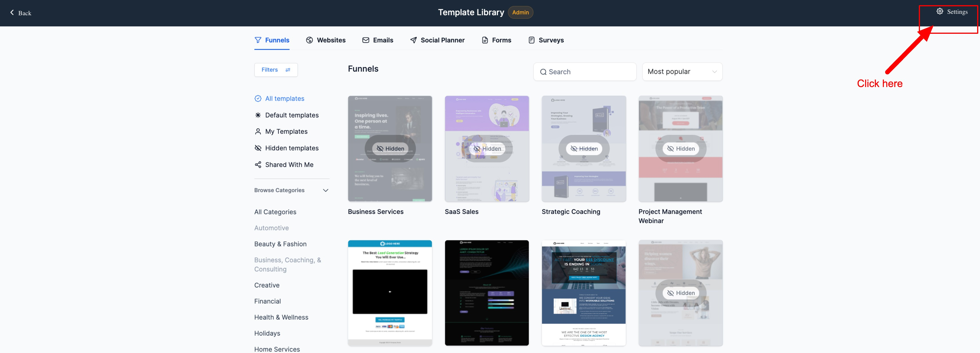Screen dimensions: 980x353
Task: Click the Surveys clipboard icon
Action: coord(531,40)
